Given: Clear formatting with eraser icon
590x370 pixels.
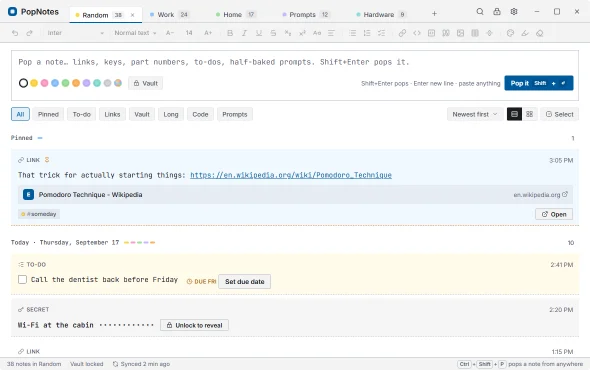Looking at the screenshot, I should (540, 33).
